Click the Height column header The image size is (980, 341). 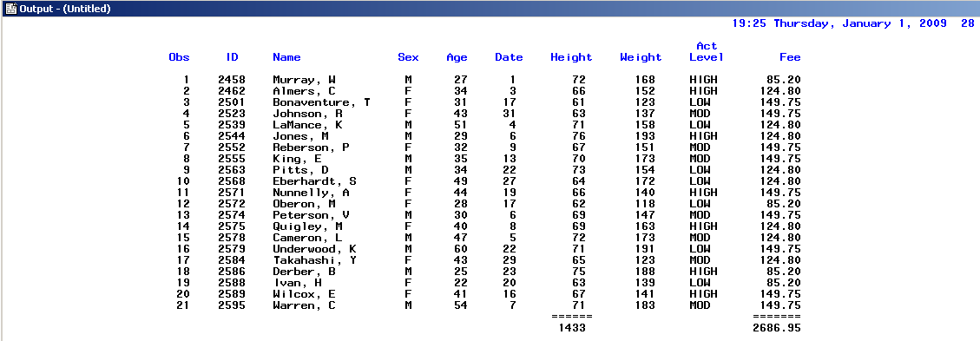pyautogui.click(x=571, y=57)
